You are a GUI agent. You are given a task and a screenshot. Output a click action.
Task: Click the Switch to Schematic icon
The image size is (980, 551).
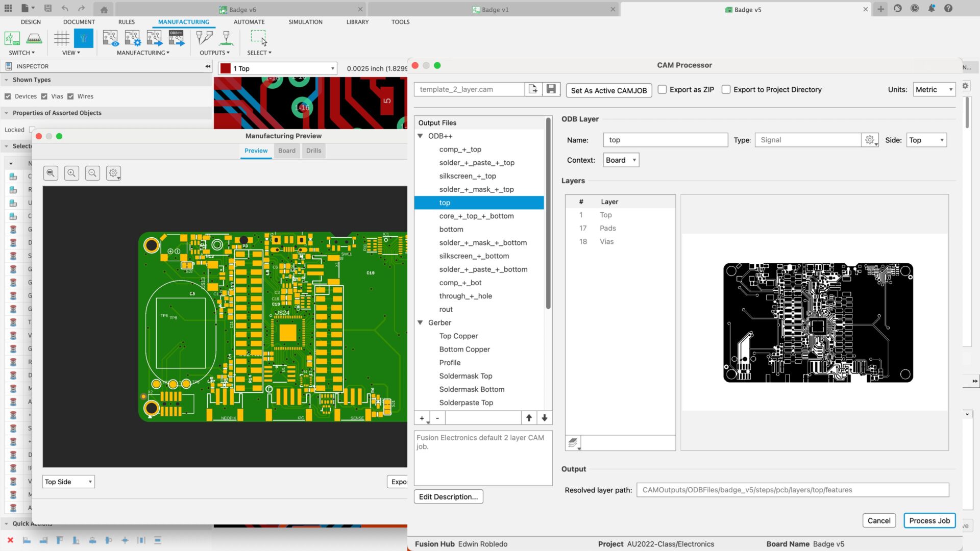[x=12, y=38]
